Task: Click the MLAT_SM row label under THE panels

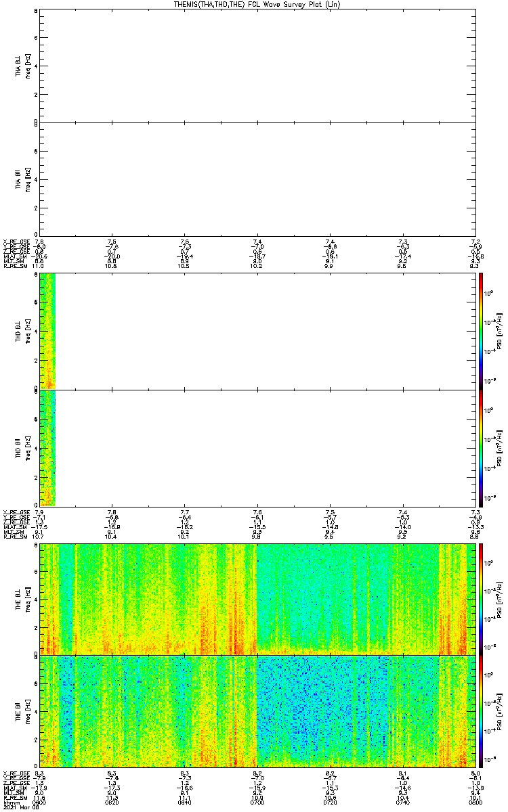Action: click(14, 787)
